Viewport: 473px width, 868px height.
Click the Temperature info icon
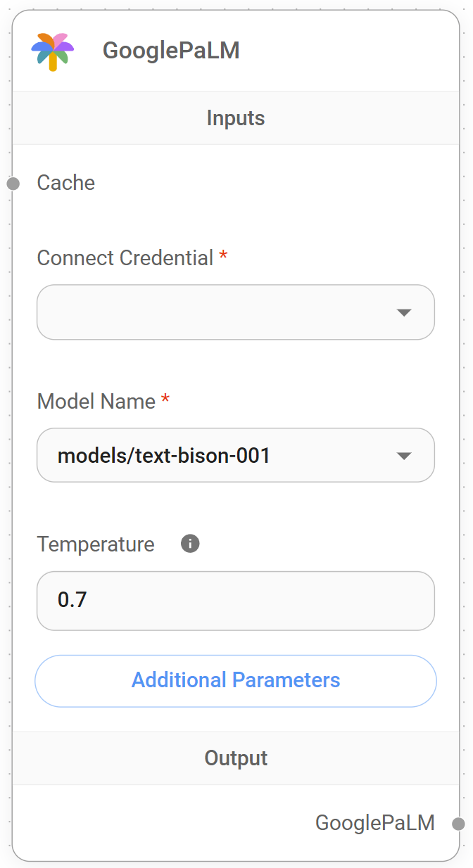(x=190, y=544)
